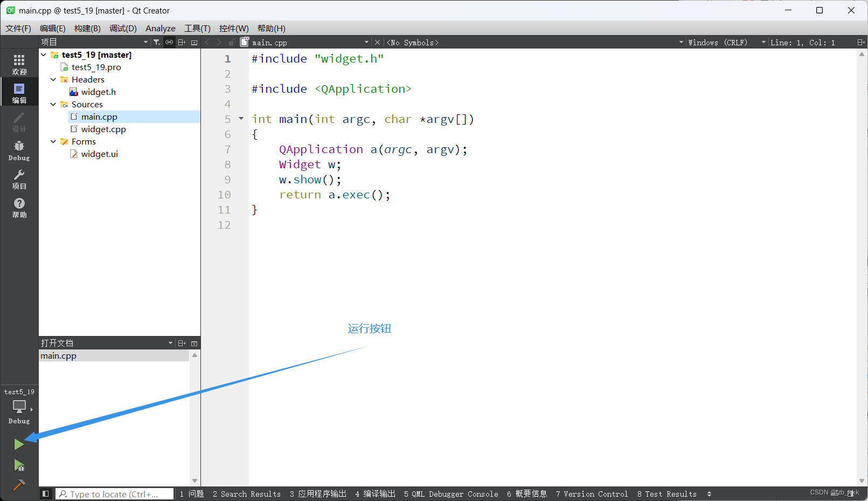Show the 2 Search Results pane

pos(247,494)
